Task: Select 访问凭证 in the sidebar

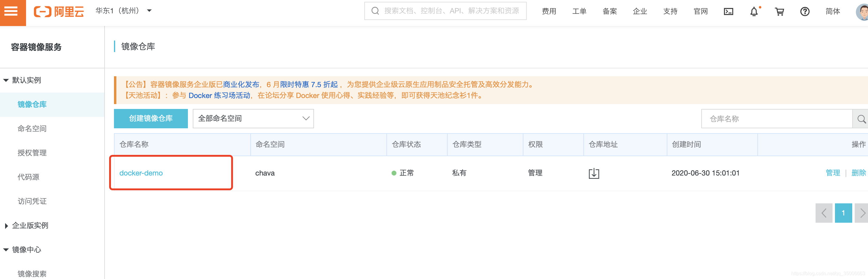Action: click(32, 201)
